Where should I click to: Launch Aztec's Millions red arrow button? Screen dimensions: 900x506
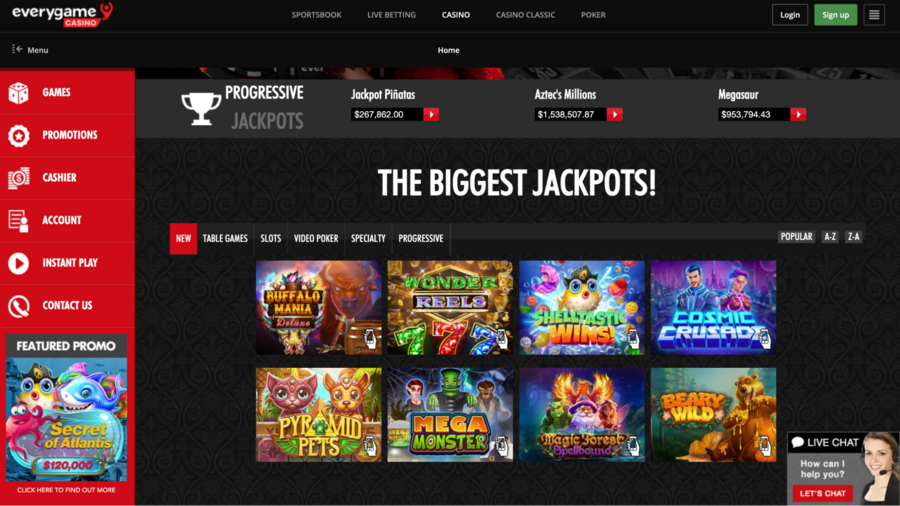tap(614, 114)
